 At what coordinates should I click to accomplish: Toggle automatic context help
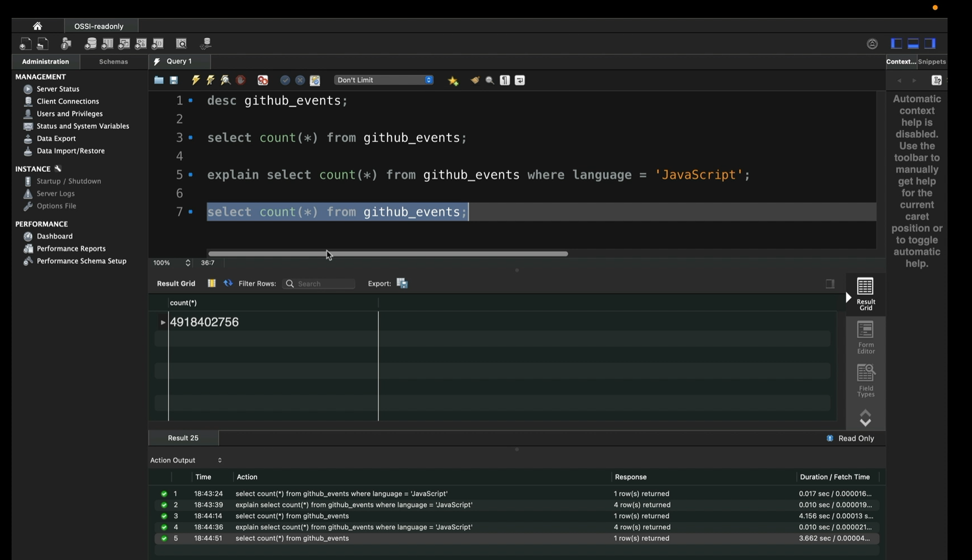(x=936, y=81)
